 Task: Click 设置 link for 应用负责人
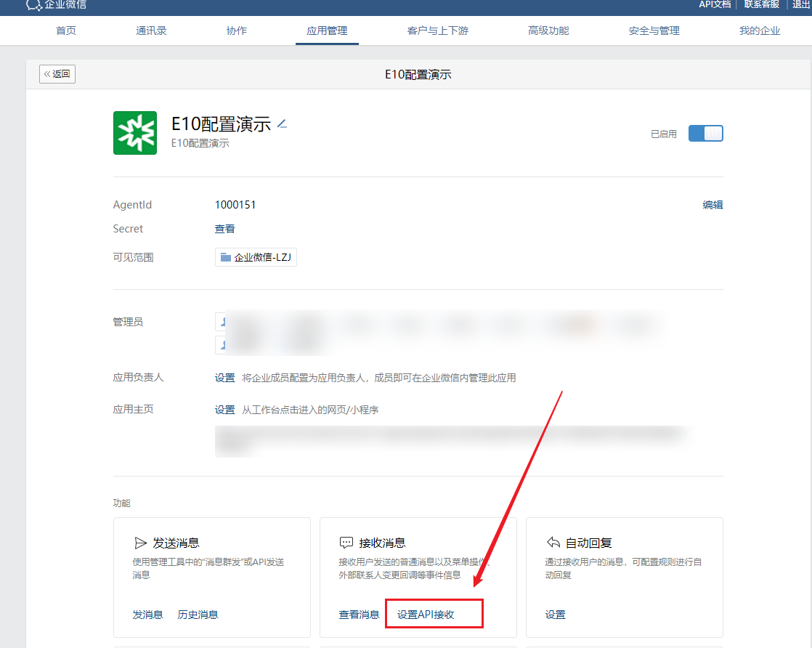(x=224, y=378)
